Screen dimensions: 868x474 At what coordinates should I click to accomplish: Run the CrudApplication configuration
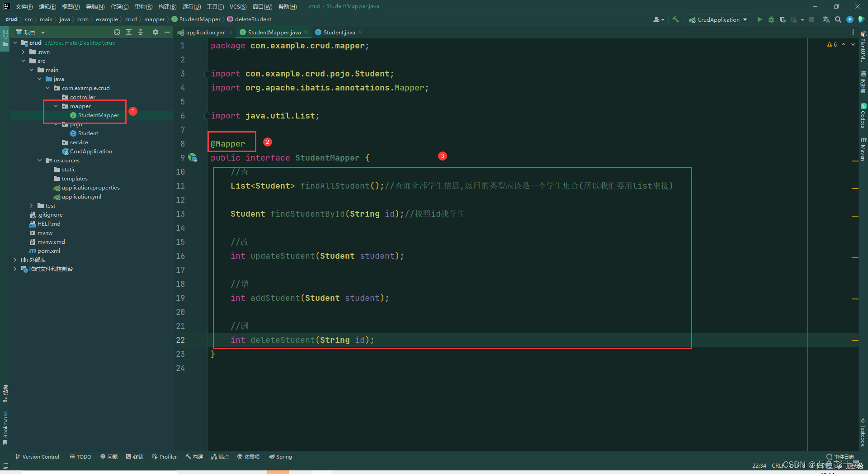coord(759,19)
